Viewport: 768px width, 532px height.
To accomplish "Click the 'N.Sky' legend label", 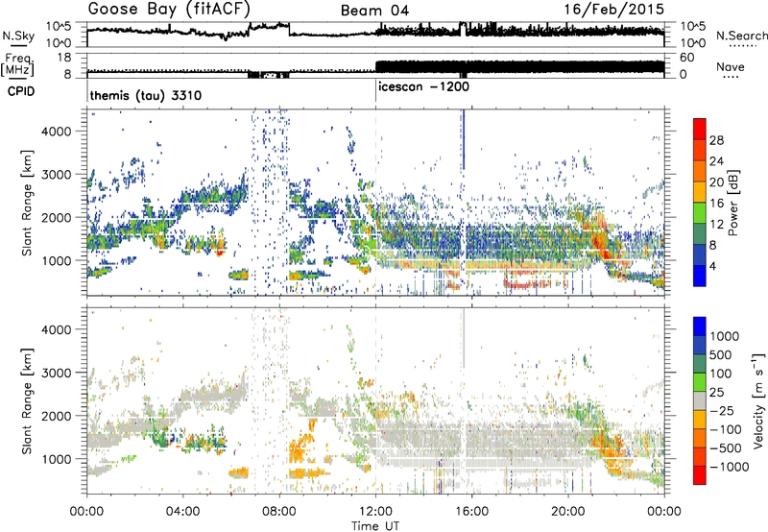I will [x=18, y=36].
